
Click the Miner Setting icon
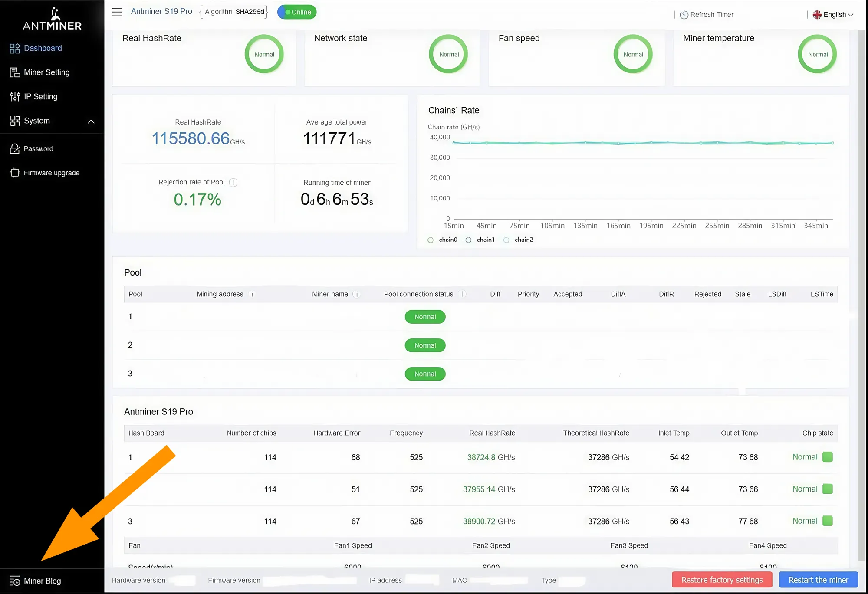click(x=15, y=72)
